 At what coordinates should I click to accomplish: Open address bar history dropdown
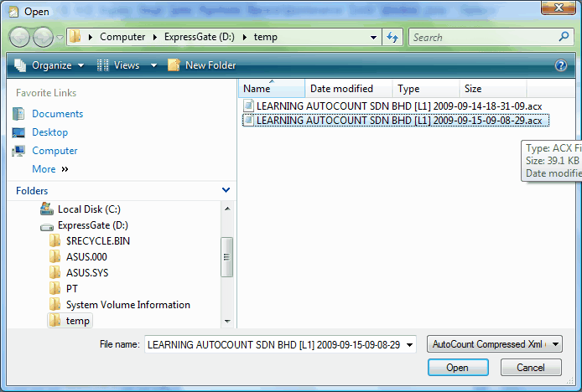373,37
